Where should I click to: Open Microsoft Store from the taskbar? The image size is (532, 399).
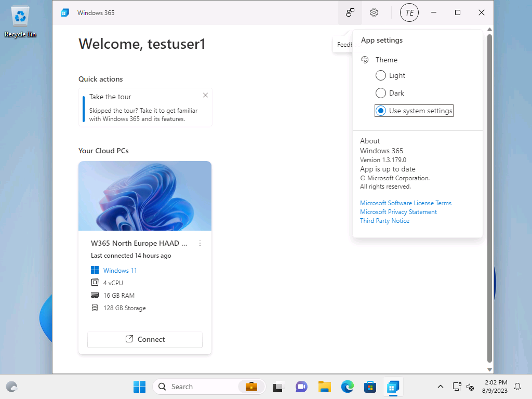pyautogui.click(x=370, y=387)
